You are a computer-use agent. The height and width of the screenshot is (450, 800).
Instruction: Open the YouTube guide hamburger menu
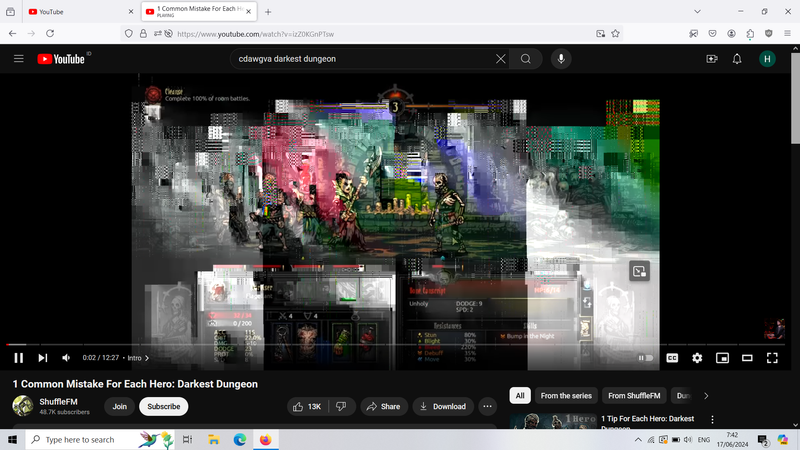18,59
